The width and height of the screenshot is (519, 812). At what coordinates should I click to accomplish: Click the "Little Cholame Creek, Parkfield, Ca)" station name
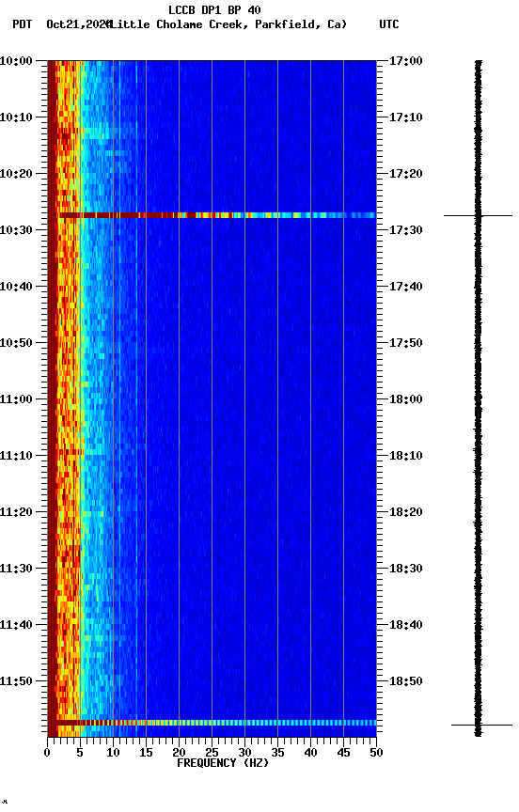point(228,24)
